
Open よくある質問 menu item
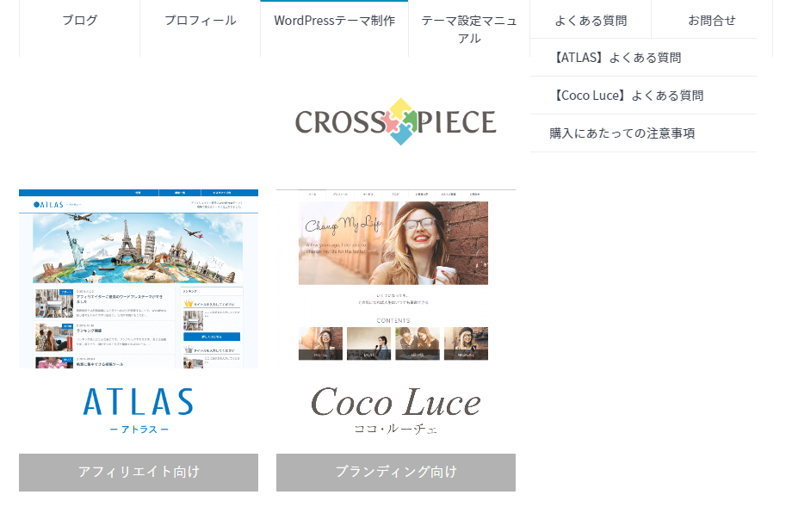[591, 21]
